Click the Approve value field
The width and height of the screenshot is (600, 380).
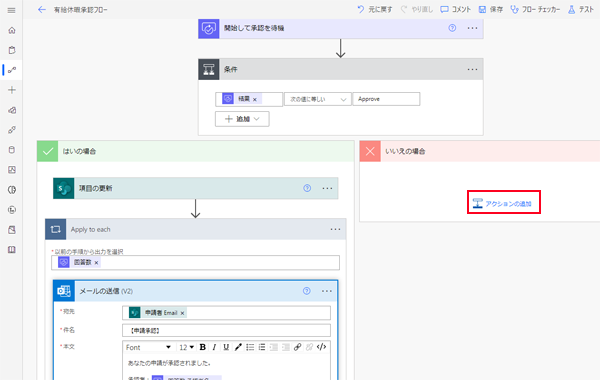tap(386, 99)
